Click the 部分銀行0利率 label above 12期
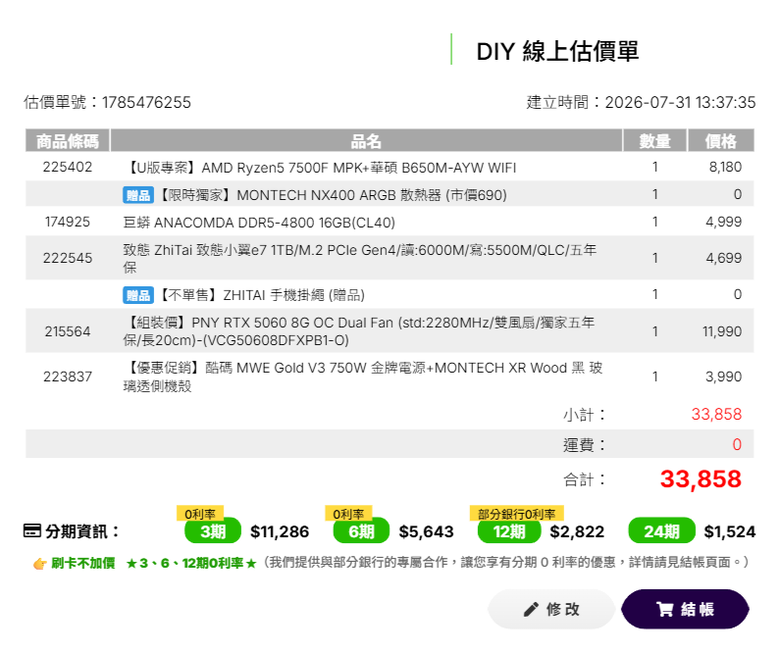 coord(516,514)
